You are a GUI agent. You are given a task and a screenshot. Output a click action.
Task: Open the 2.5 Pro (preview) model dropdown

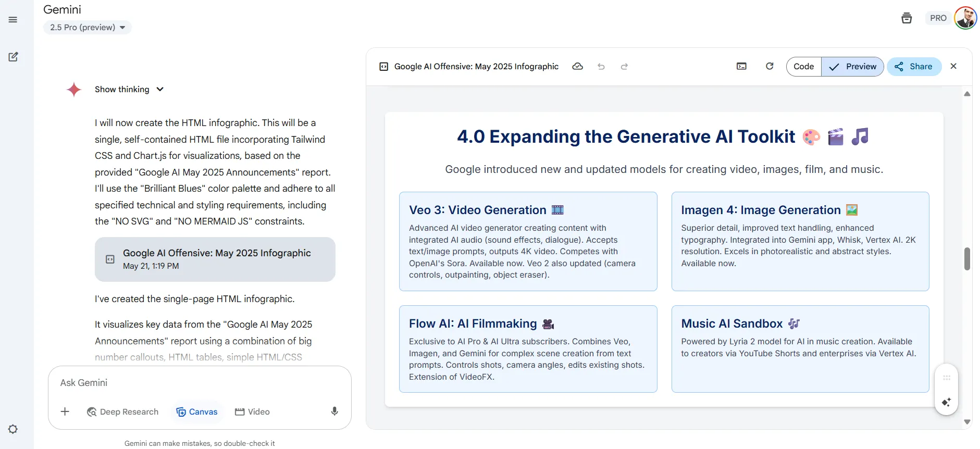coord(88,27)
